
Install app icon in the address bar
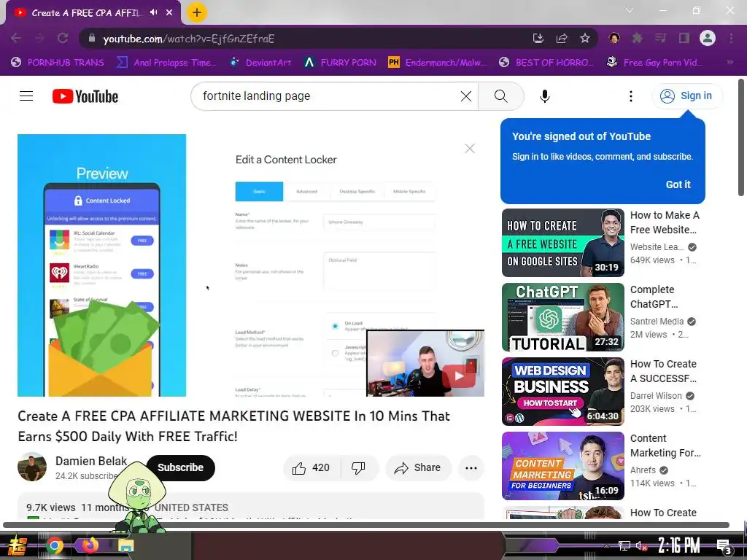[538, 38]
